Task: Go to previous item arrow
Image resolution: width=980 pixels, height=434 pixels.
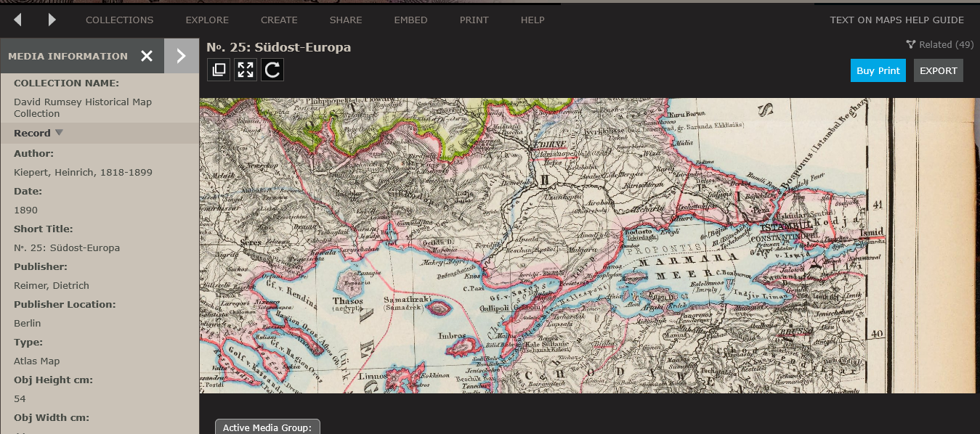Action: [17, 20]
